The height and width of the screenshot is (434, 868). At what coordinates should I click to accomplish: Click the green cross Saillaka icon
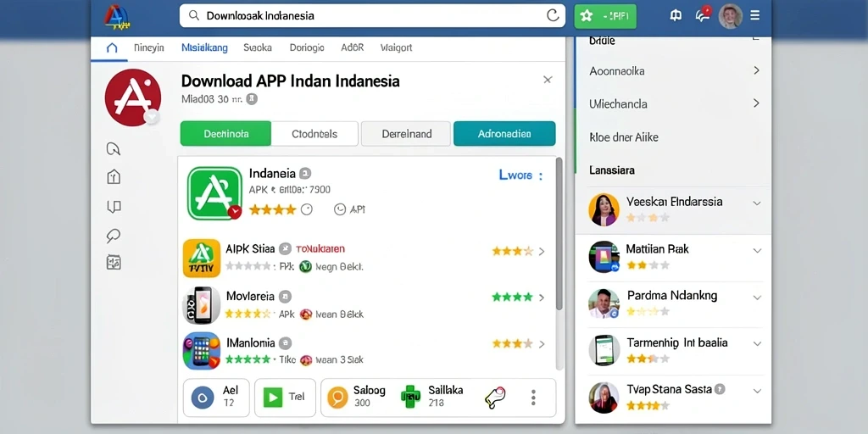point(410,397)
